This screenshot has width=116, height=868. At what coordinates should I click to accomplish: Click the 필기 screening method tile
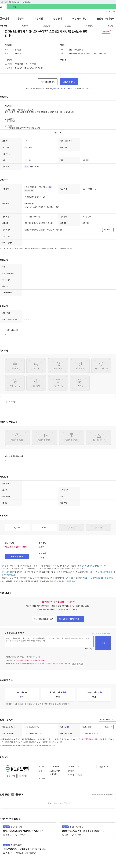pos(71,528)
